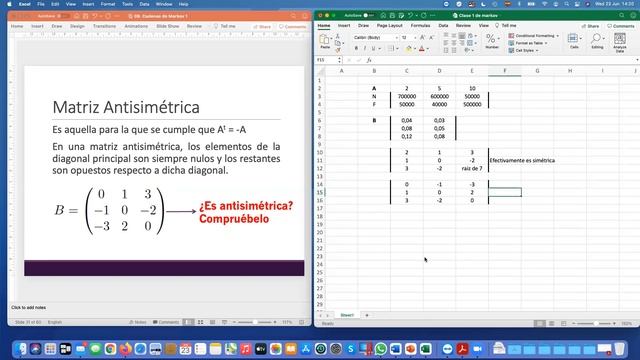Open Format as Table dropdown

tap(528, 43)
